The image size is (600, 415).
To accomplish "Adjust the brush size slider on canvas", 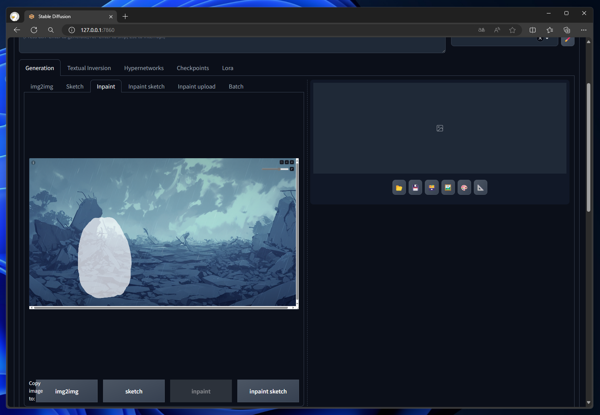I will [275, 169].
